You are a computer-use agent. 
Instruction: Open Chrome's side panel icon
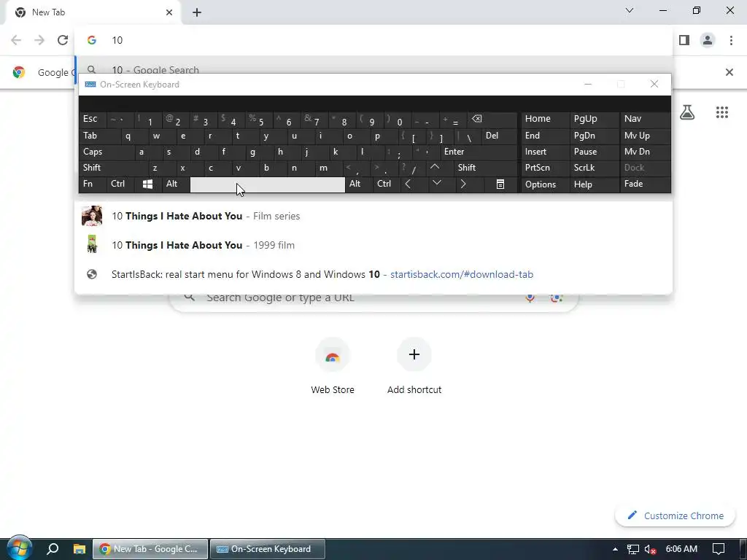point(684,40)
